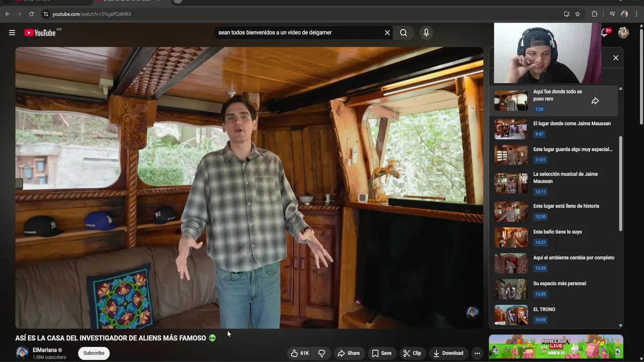Open the Chrome three-dot menu
The width and height of the screenshot is (644, 362).
636,14
